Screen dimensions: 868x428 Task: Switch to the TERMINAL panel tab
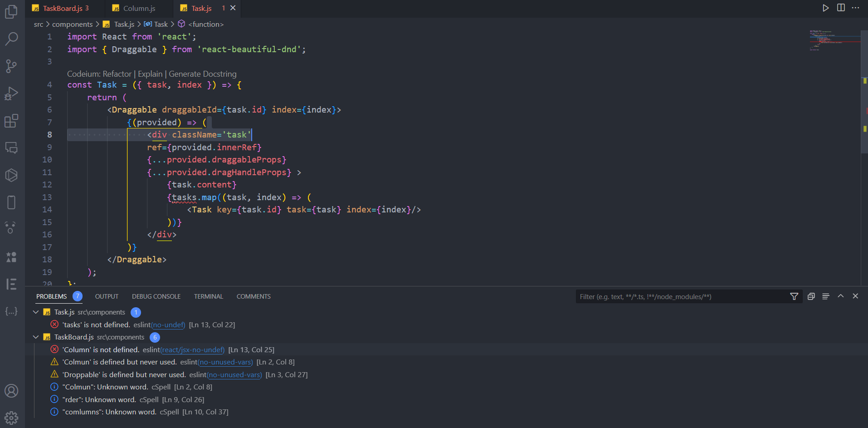[x=209, y=296]
